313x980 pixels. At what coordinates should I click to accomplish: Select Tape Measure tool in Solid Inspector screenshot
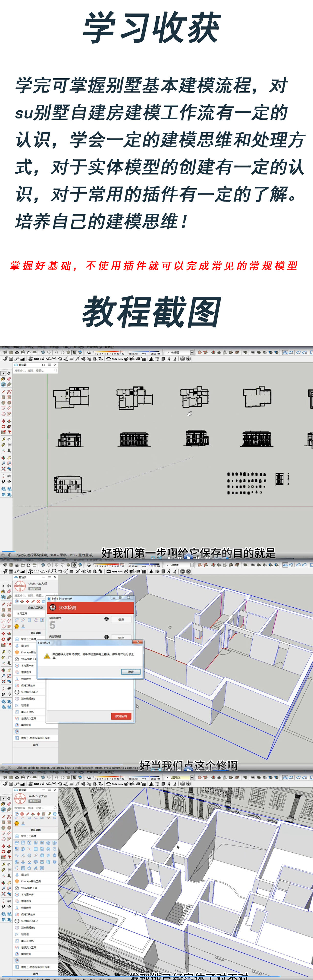coord(3,652)
